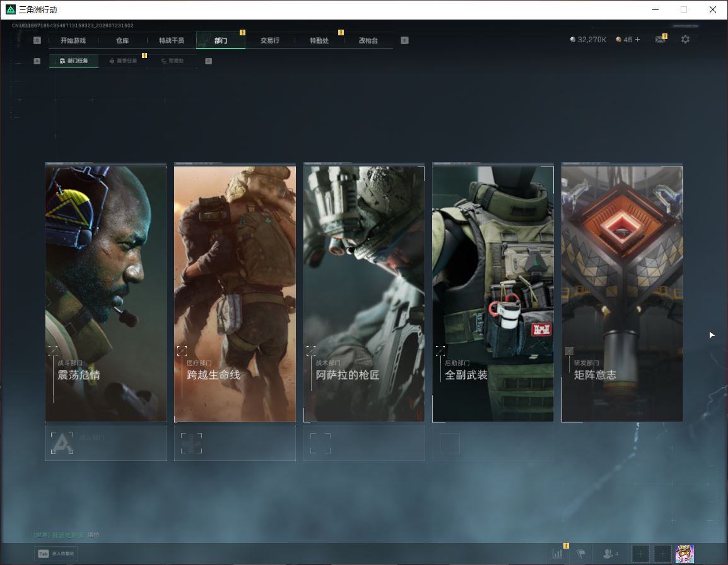
Task: Click the plus beside 46 currency
Action: [637, 40]
